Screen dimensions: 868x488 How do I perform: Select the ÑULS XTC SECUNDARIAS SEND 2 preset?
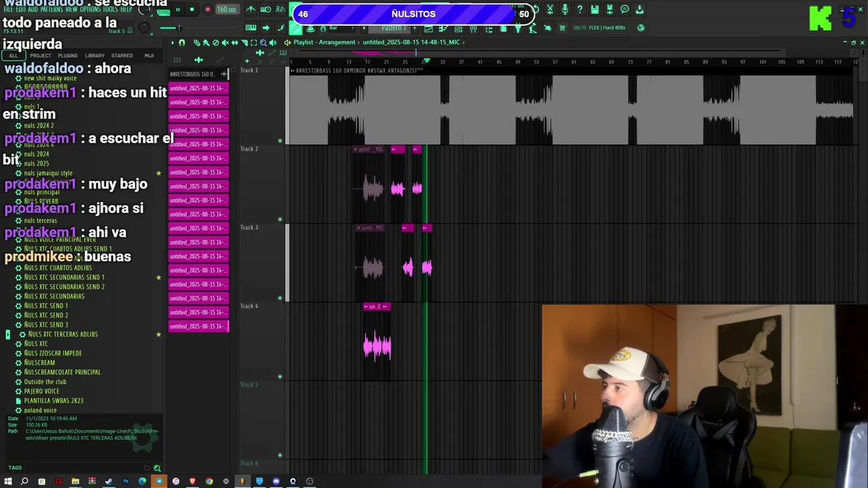[64, 287]
